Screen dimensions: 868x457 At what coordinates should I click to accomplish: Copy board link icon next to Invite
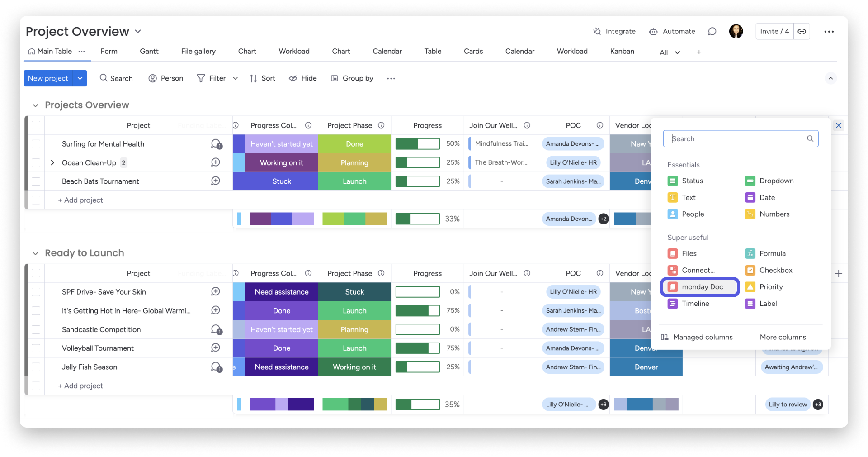(802, 31)
